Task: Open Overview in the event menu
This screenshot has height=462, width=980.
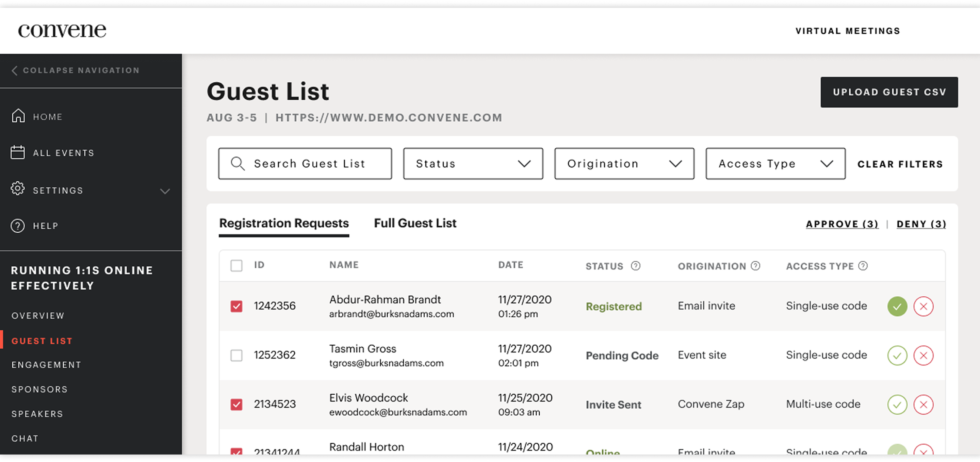Action: coord(38,316)
